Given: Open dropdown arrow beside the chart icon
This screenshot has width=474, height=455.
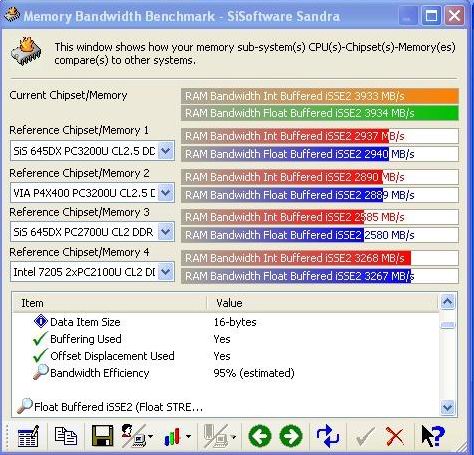Looking at the screenshot, I should (x=188, y=436).
